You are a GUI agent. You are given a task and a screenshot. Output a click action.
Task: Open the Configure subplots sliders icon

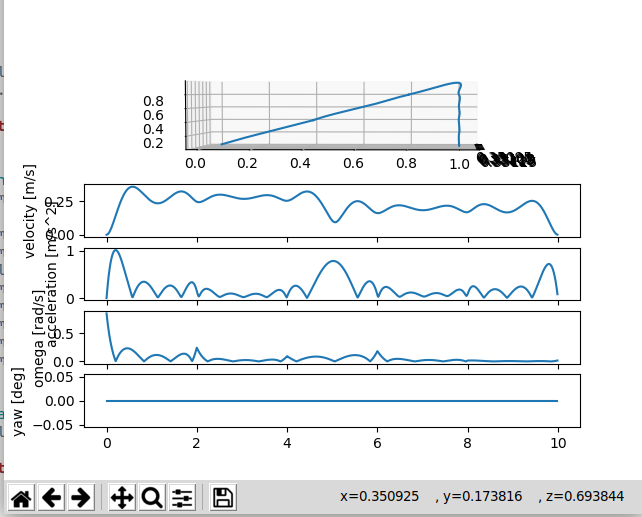click(x=181, y=497)
